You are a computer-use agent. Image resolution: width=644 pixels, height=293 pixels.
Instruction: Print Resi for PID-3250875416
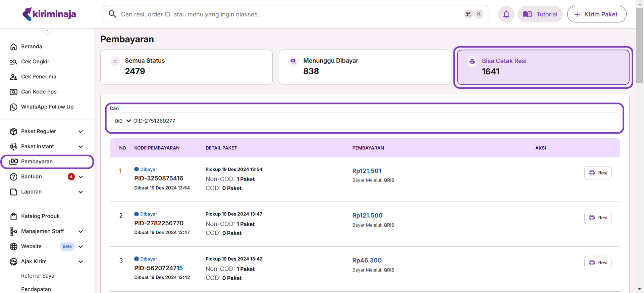pos(598,173)
